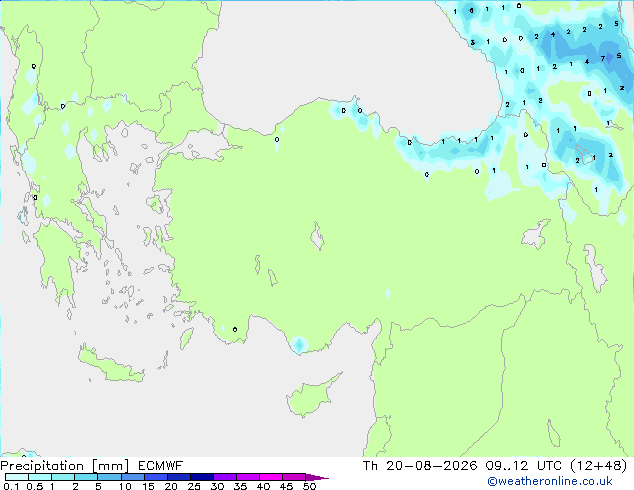Click the legend label '10'

point(125,486)
